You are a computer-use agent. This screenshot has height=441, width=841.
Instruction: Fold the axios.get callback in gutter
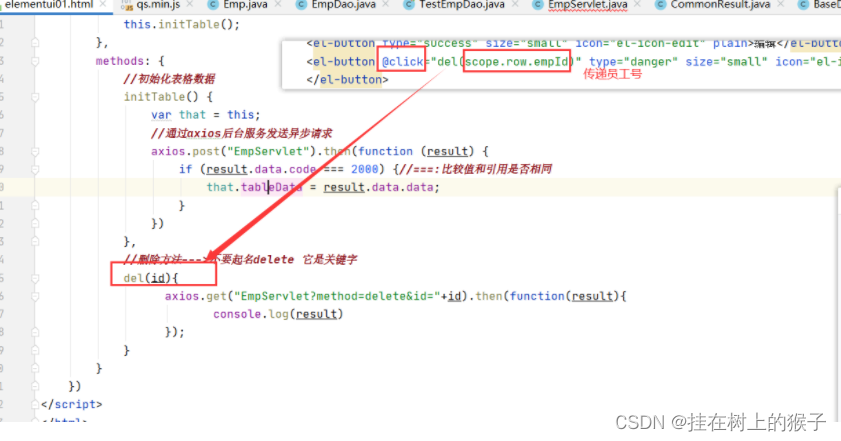coord(35,297)
